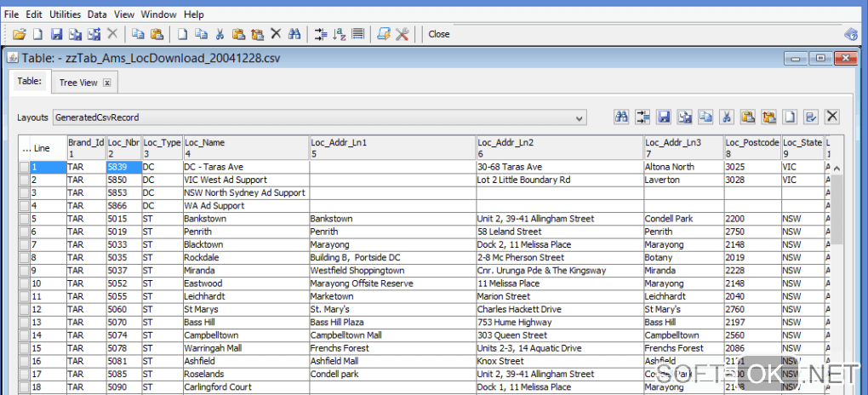This screenshot has height=395, width=868.
Task: Click scissors Cut icon in Layouts row toolbar
Action: click(727, 117)
